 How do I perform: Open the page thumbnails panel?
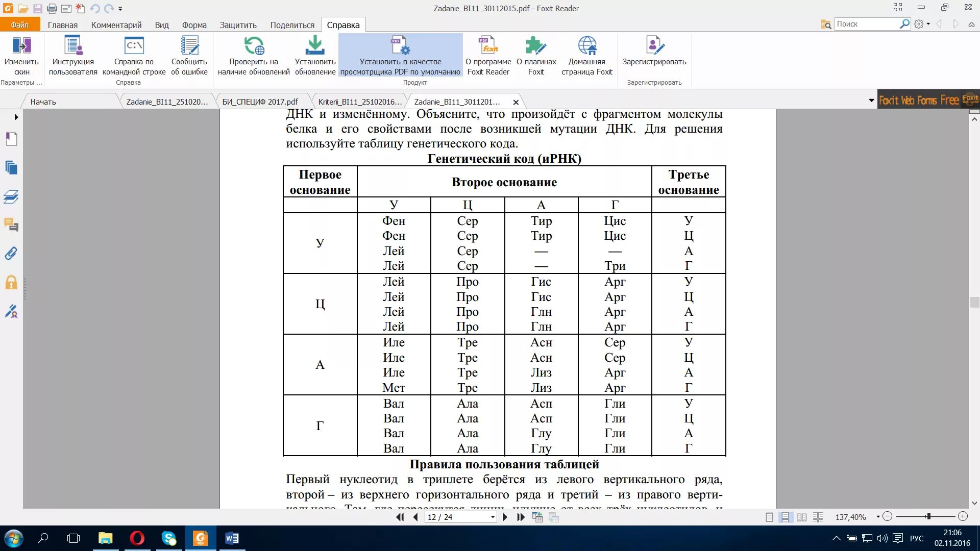pos(12,166)
